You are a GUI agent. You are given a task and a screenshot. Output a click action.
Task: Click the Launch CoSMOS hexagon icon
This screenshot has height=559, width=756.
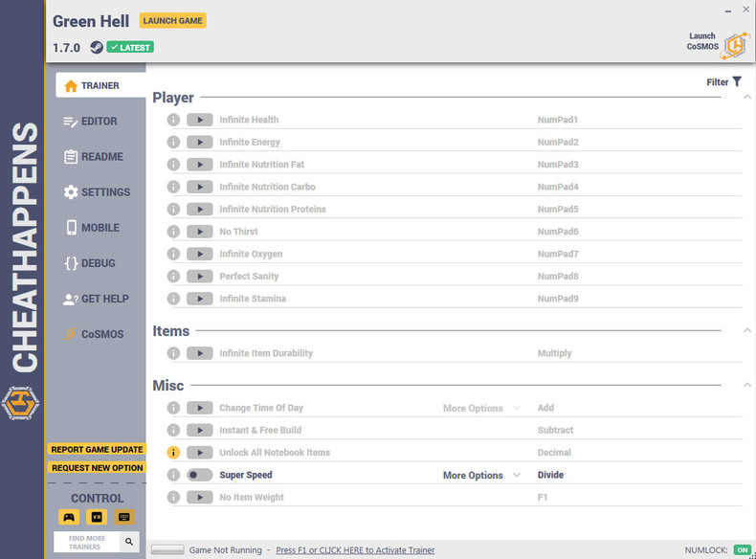pos(735,46)
